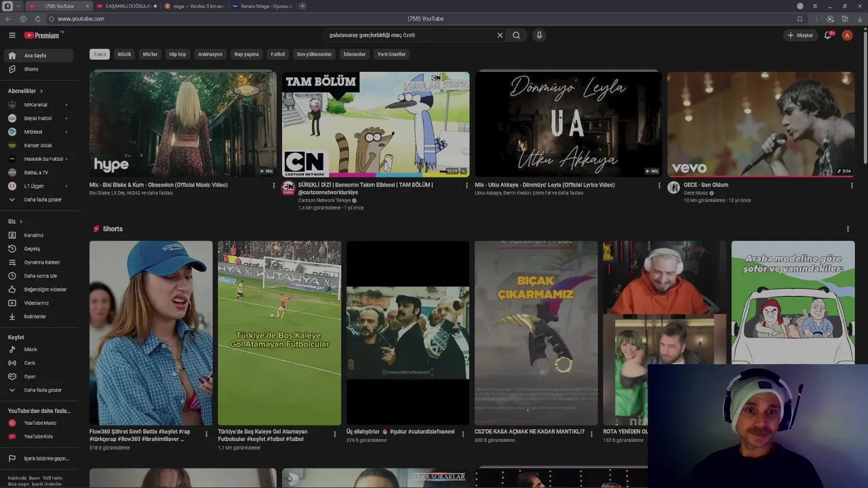Open Abonelikler section chevron
Viewport: 868px width, 488px height.
(41, 91)
